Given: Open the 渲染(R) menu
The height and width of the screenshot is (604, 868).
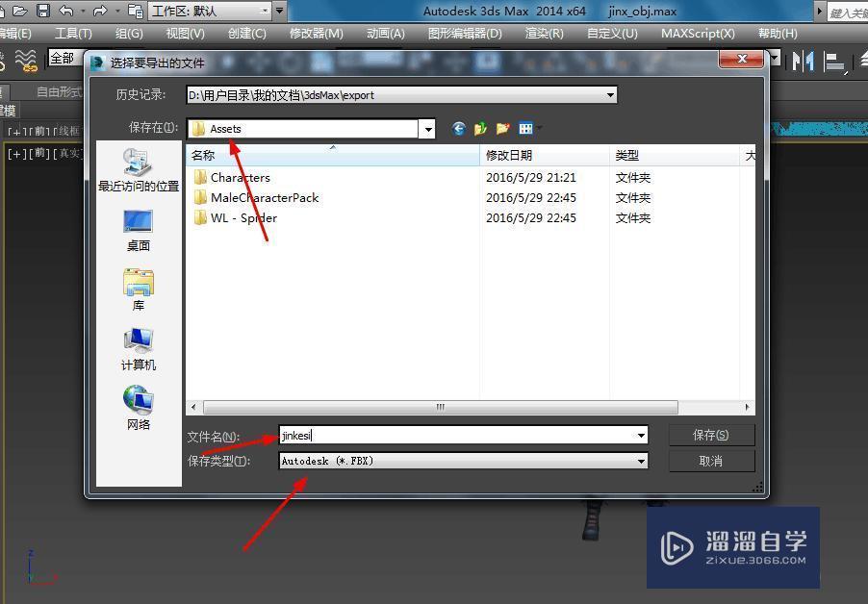Looking at the screenshot, I should pos(544,34).
